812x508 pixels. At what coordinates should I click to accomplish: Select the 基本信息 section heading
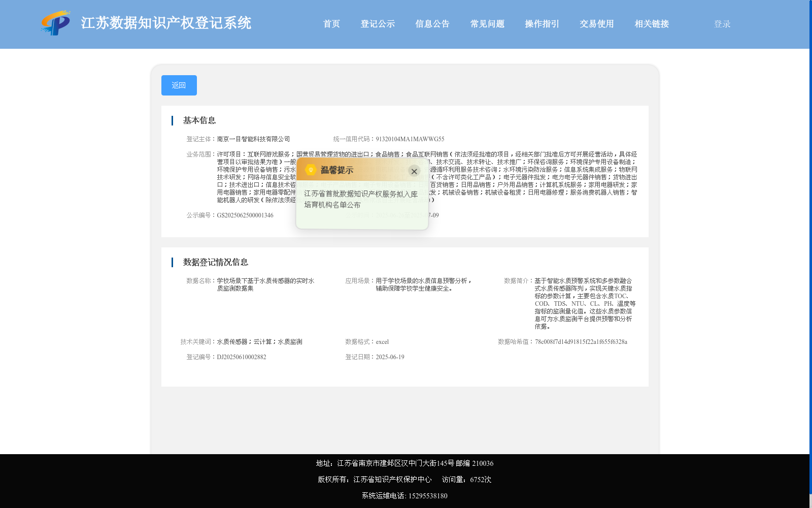[x=199, y=120]
